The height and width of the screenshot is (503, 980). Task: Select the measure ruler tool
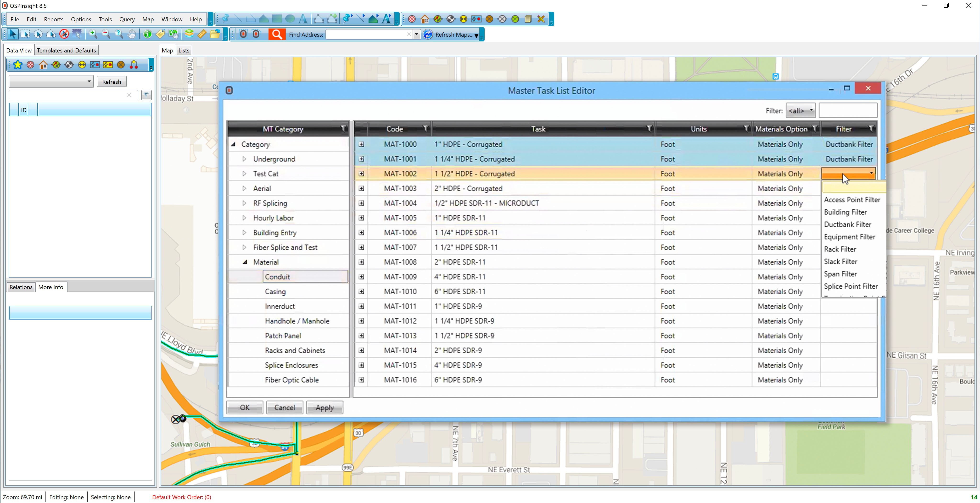point(202,34)
